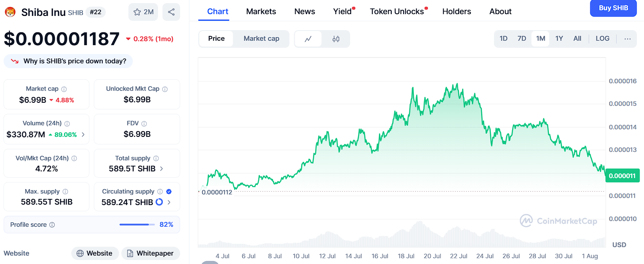Click the Shiba Inu coin logo
Image resolution: width=644 pixels, height=264 pixels.
[10, 12]
